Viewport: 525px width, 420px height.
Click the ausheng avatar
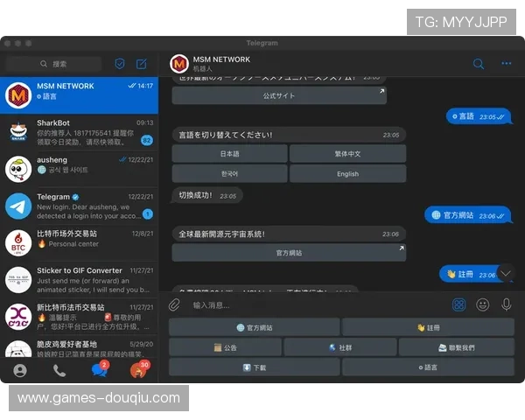coord(18,169)
